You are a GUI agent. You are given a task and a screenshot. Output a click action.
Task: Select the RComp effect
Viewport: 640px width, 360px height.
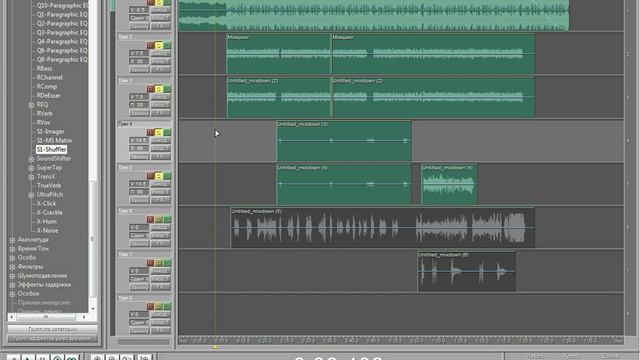click(47, 87)
